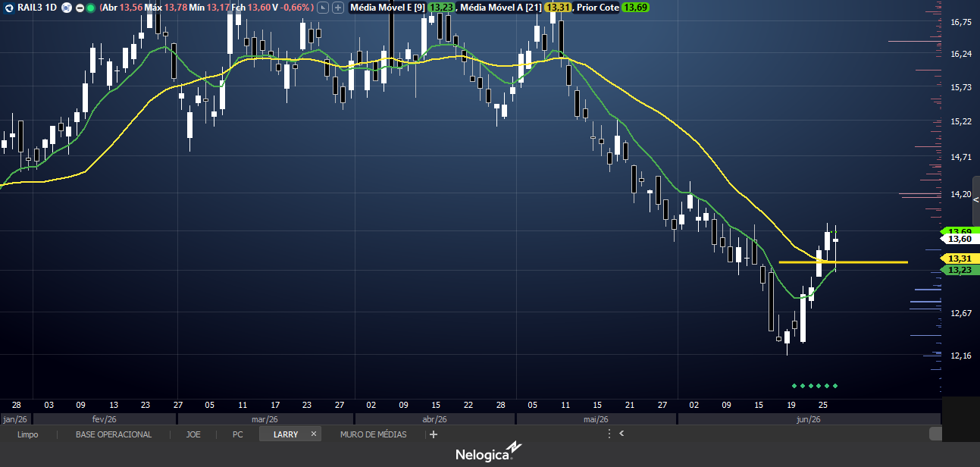Click the mar/26 month label on timeline
Screen dimensions: 980x467
264,419
